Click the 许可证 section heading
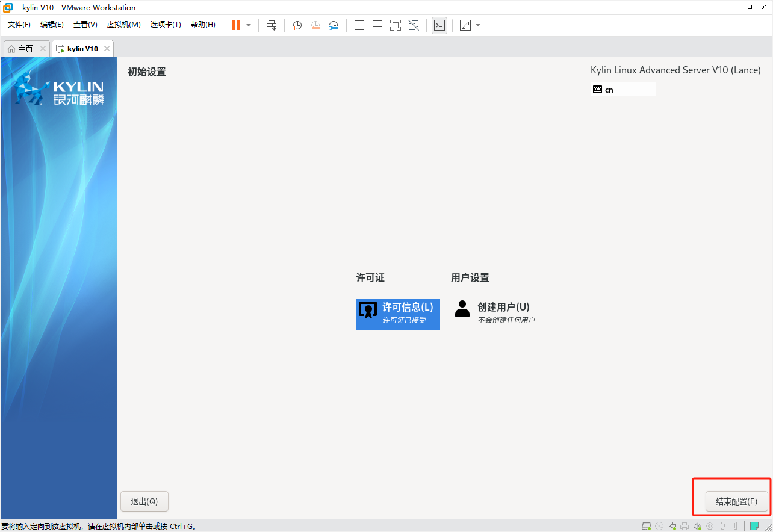 [370, 277]
